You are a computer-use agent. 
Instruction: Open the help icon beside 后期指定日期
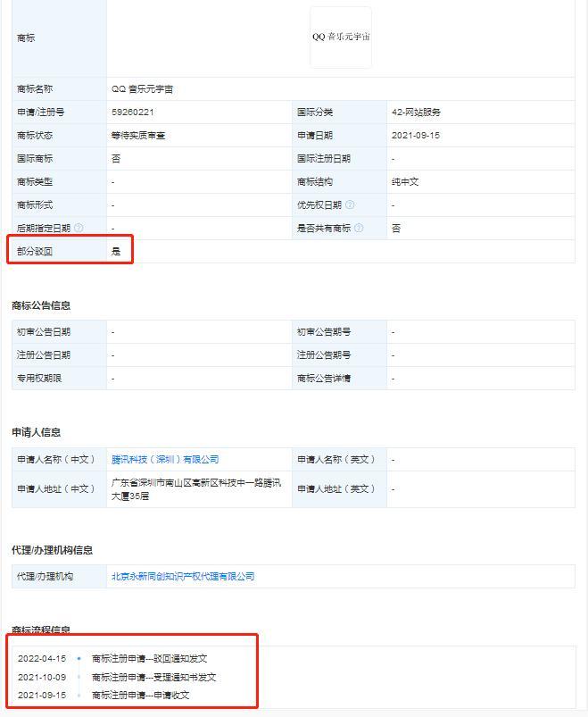pos(79,228)
